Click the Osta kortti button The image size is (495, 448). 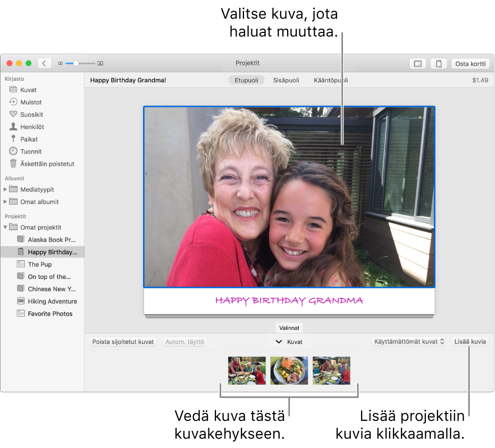[x=470, y=64]
